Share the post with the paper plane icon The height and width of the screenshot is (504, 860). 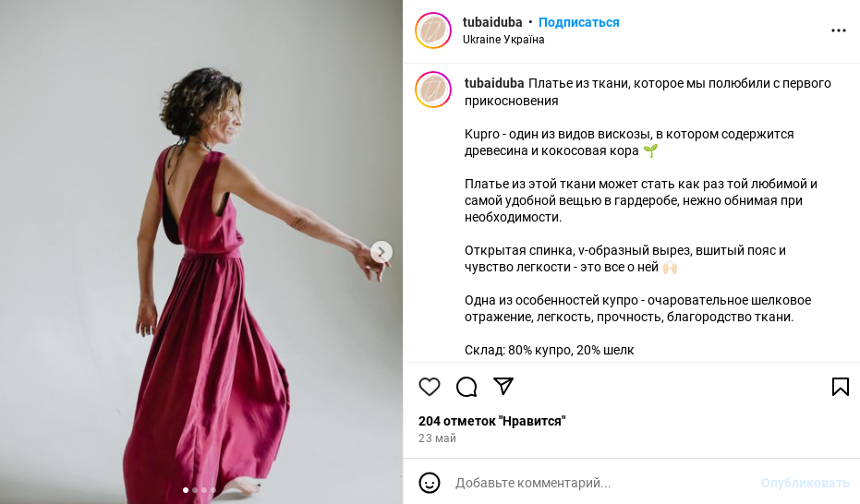(503, 386)
